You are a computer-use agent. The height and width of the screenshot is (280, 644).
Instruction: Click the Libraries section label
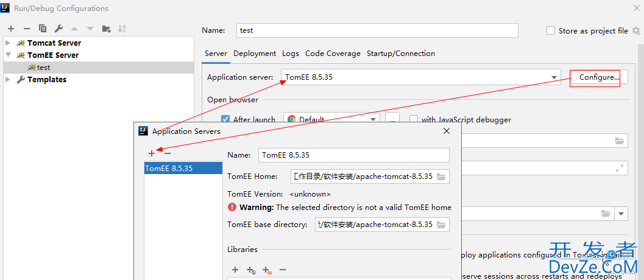point(242,249)
